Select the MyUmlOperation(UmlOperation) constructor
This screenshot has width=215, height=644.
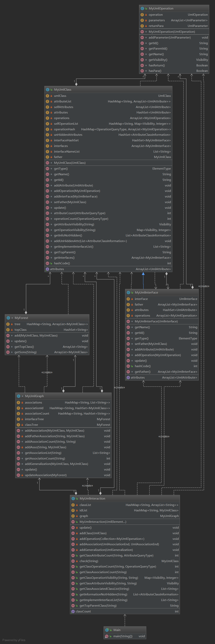pos(174,32)
